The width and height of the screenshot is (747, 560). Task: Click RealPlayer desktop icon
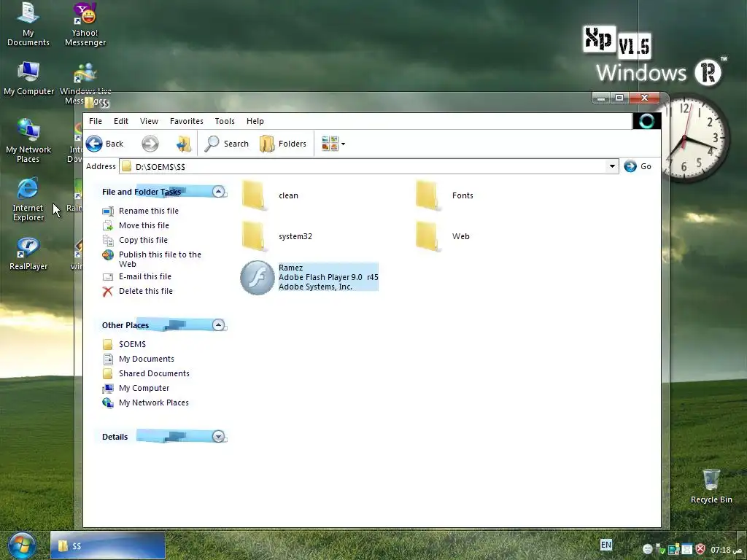pos(28,254)
